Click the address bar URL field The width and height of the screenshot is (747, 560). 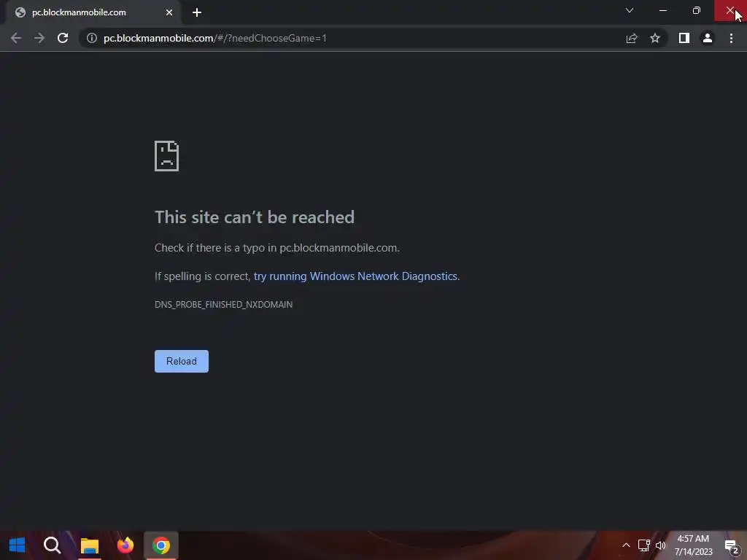click(x=352, y=38)
